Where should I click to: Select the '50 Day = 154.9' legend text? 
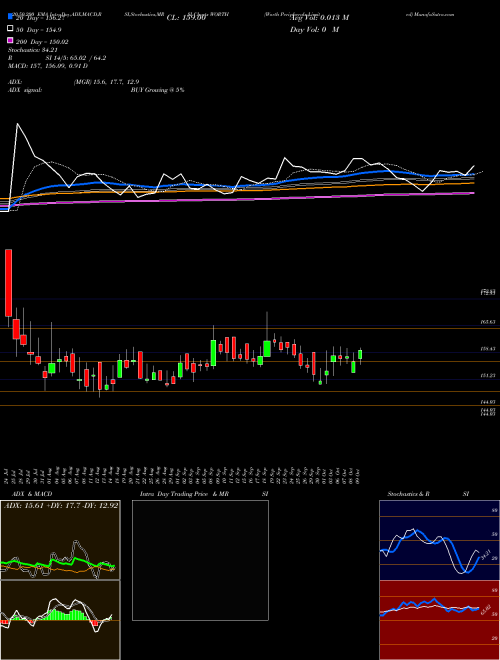click(38, 30)
